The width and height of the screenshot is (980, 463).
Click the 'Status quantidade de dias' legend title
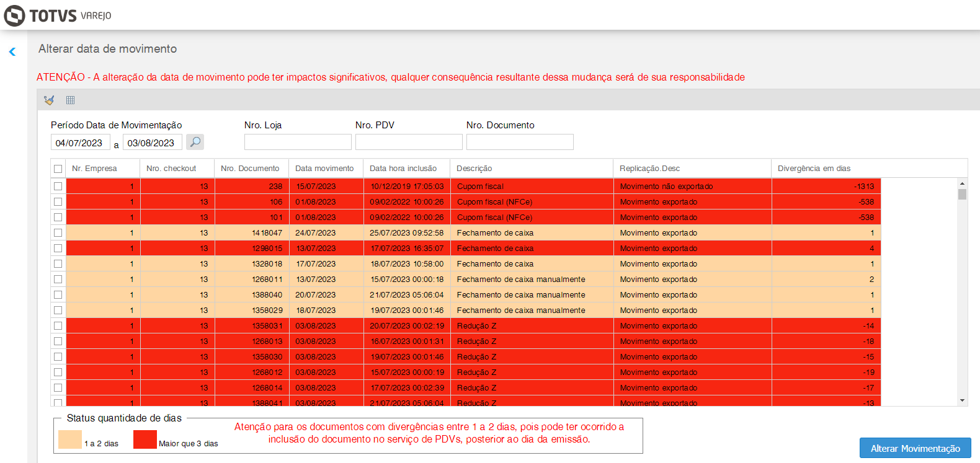coord(124,418)
